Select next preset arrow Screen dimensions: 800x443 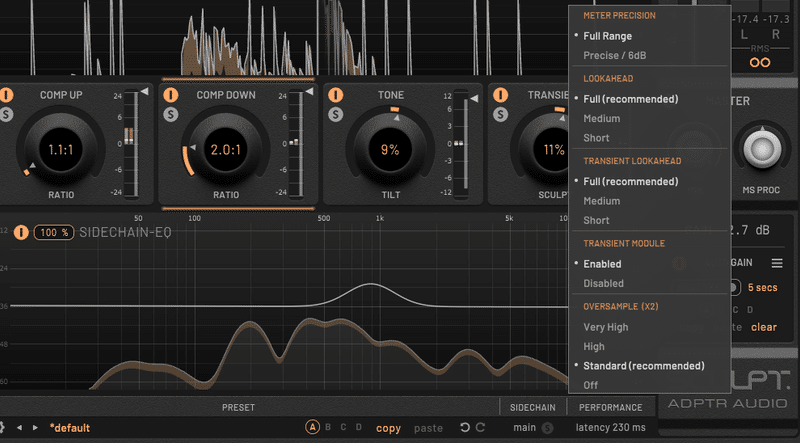tap(35, 428)
